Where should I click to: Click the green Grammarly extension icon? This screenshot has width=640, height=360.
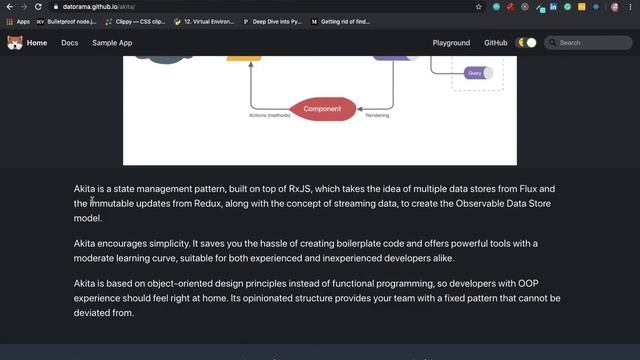567,7
